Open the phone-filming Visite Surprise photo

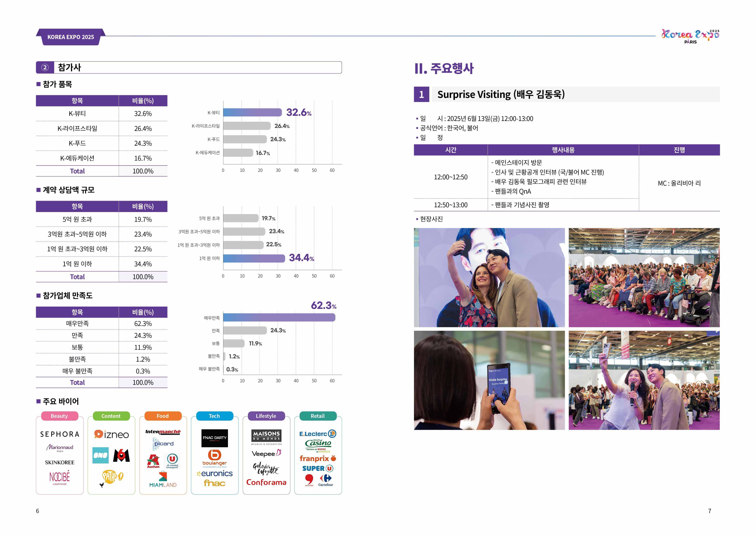[489, 380]
